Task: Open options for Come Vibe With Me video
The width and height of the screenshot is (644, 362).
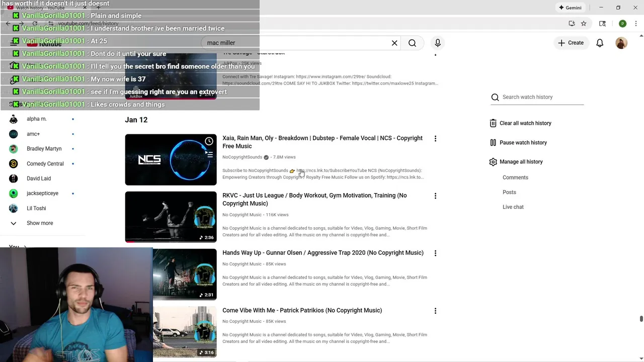Action: [x=435, y=311]
